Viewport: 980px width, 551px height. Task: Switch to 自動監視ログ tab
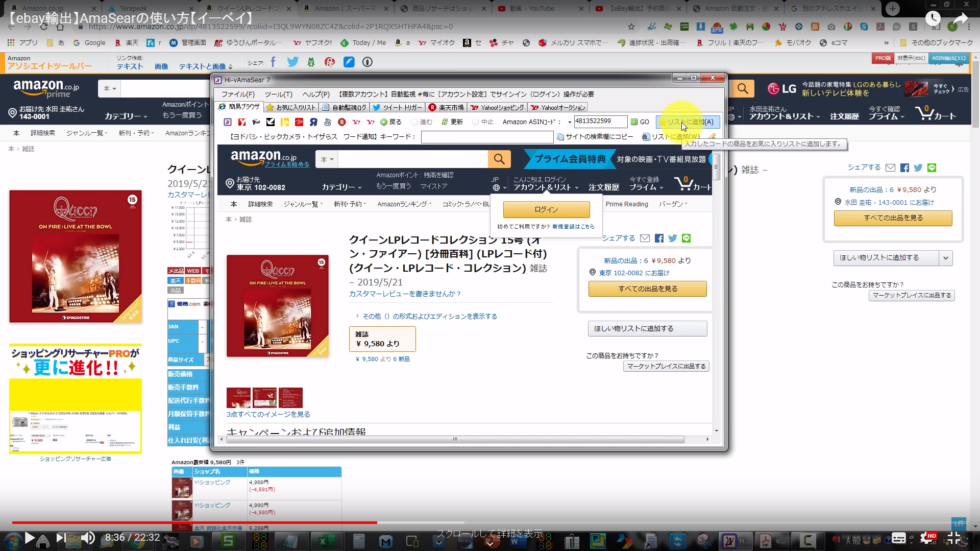click(345, 107)
